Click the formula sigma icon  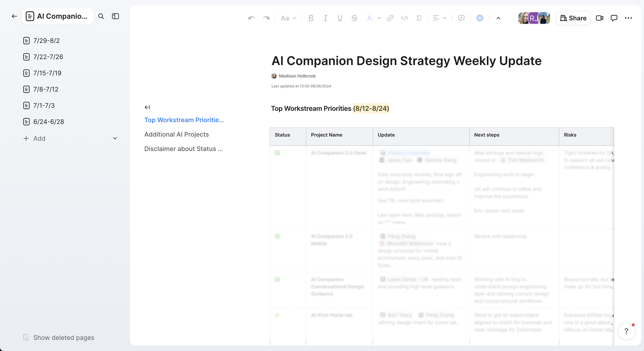419,18
